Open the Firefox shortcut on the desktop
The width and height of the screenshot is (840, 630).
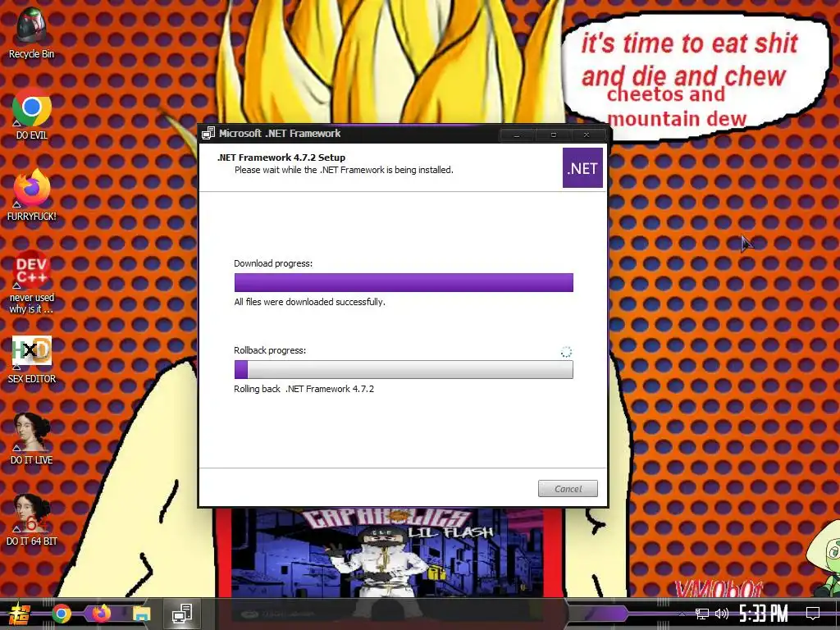(x=31, y=195)
